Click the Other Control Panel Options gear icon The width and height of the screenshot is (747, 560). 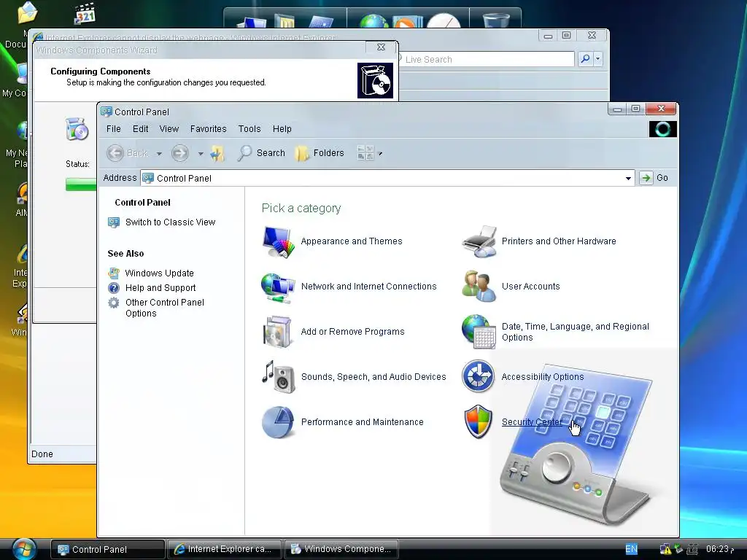click(114, 303)
